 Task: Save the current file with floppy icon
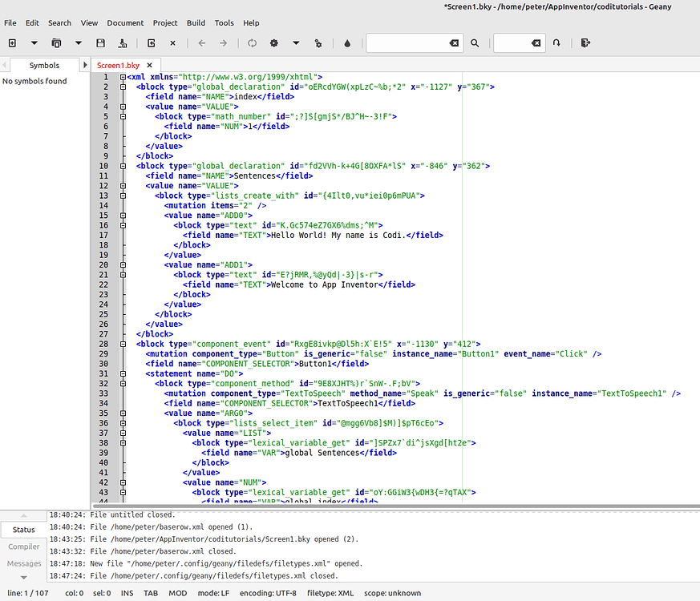point(100,42)
